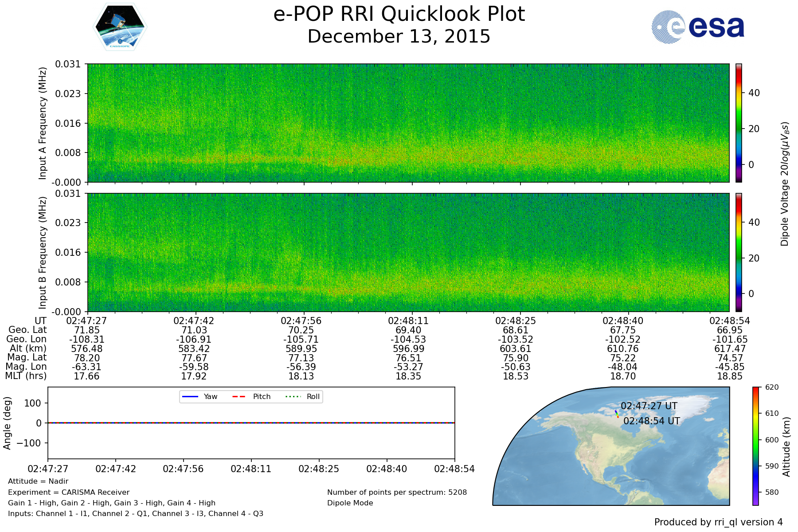Screen dimensions: 798x532
Task: Click the blue Yaw line legend marker
Action: click(190, 396)
